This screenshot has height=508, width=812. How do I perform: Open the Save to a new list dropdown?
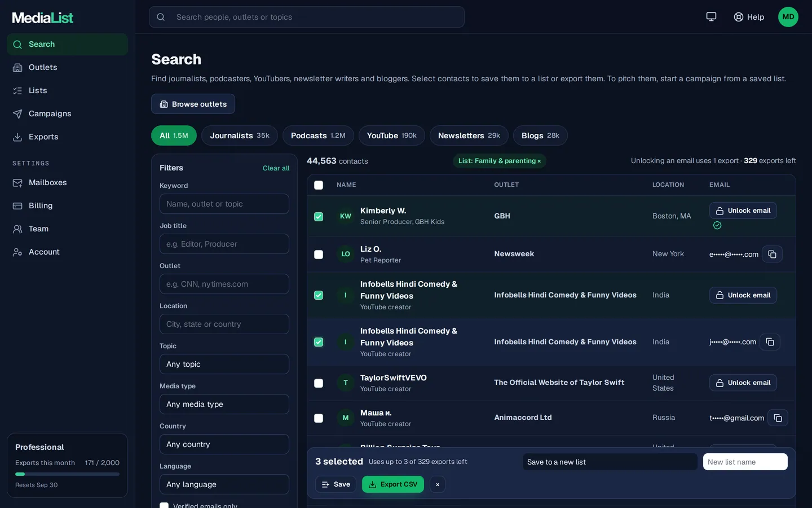click(x=610, y=462)
